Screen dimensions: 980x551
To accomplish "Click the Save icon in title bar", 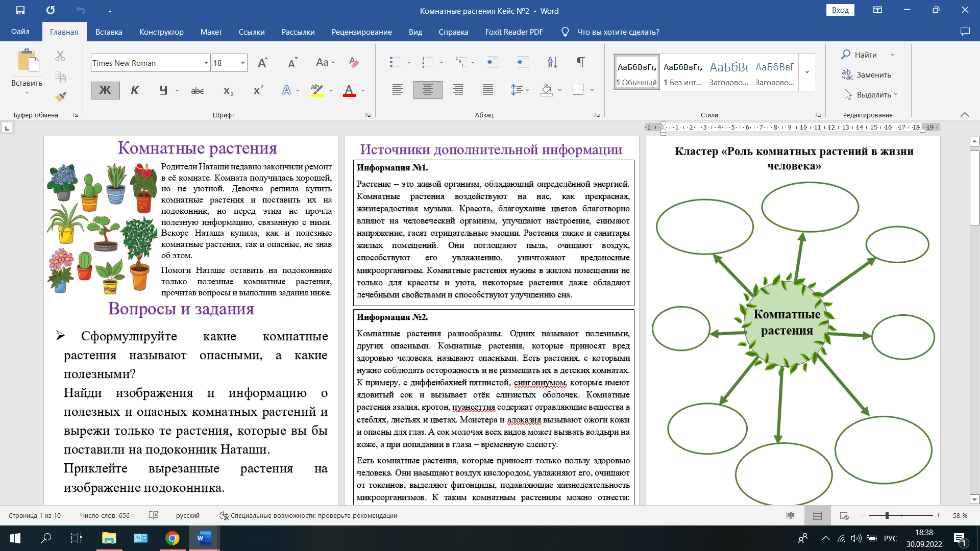I will pyautogui.click(x=20, y=10).
